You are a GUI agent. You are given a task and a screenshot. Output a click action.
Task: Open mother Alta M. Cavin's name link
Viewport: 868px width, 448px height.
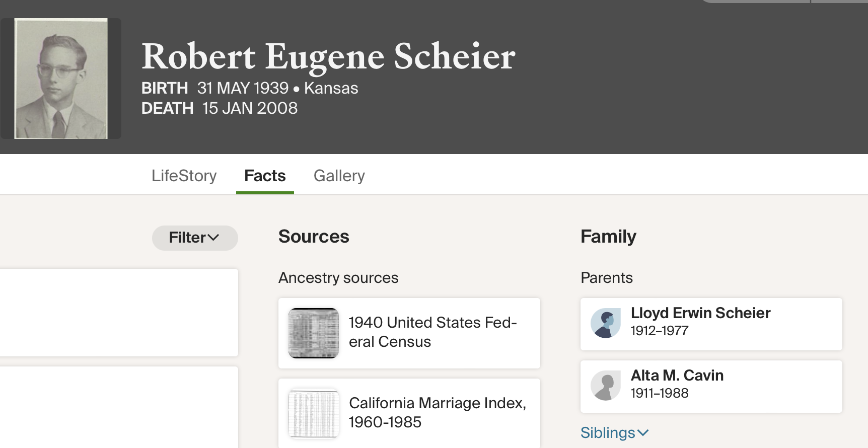click(677, 376)
